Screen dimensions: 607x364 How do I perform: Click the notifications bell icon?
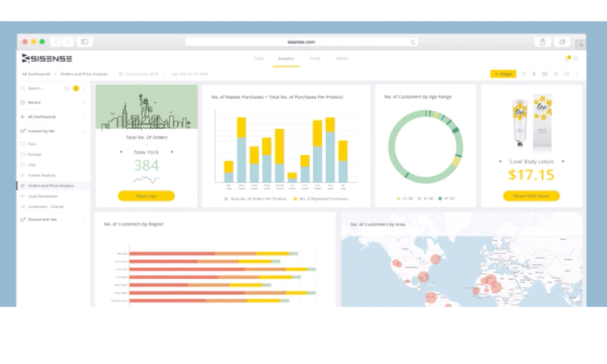(x=567, y=58)
